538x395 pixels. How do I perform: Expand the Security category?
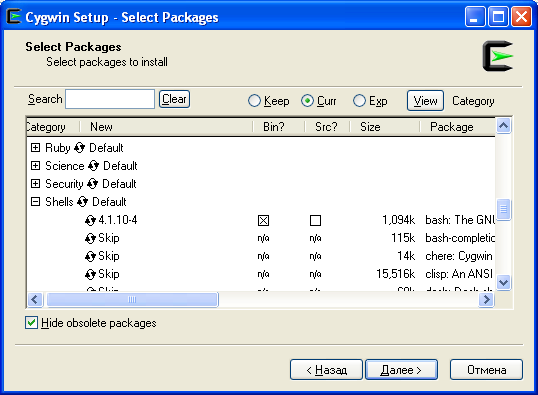[x=35, y=184]
